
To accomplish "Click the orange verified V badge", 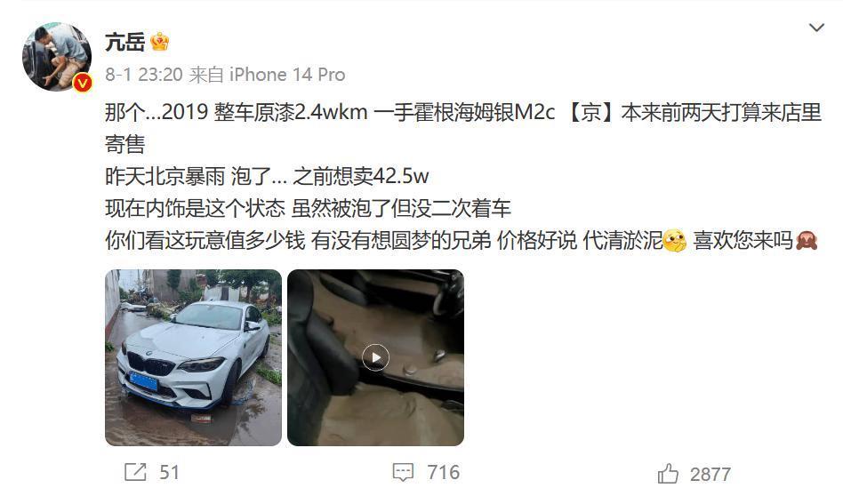I will (83, 82).
